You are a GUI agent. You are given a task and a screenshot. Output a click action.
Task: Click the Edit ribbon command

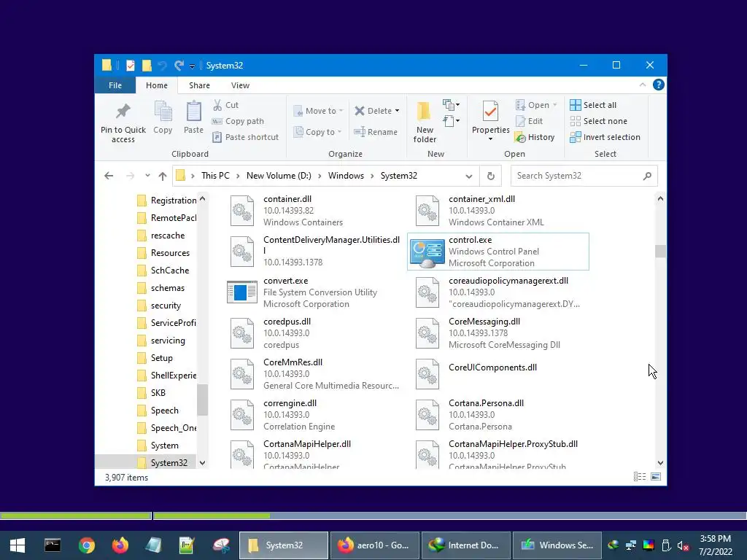click(530, 121)
